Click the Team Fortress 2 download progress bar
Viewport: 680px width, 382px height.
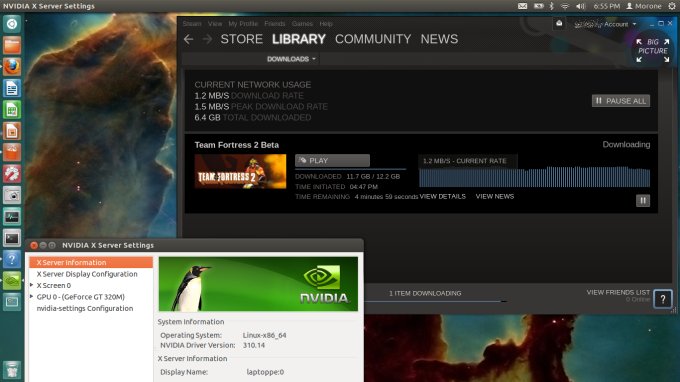pos(350,169)
